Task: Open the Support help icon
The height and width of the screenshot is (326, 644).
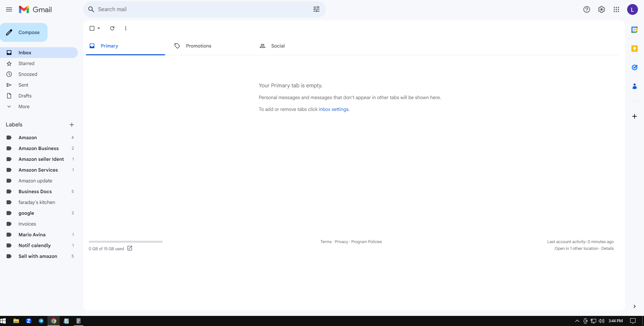Action: [587, 9]
